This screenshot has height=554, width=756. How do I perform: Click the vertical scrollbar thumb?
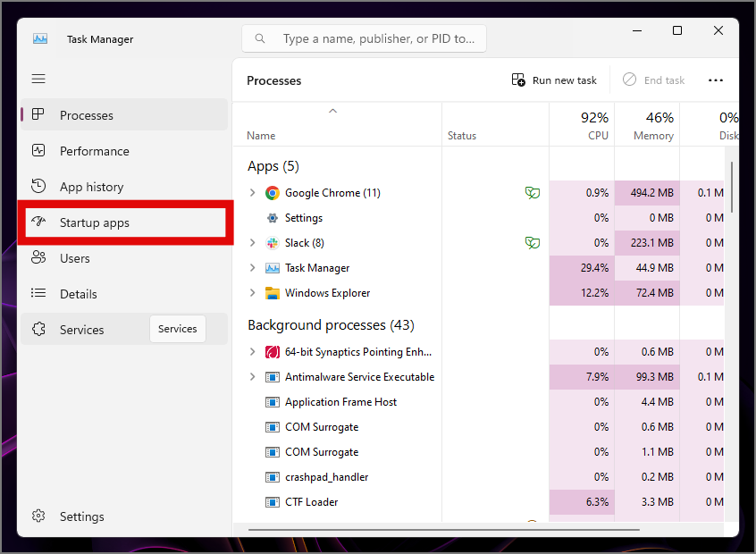pyautogui.click(x=731, y=187)
